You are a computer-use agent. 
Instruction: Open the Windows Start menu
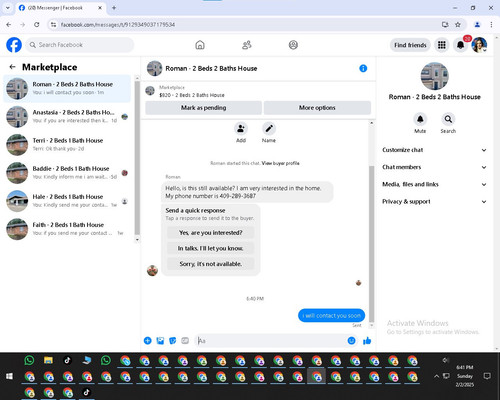[9, 376]
